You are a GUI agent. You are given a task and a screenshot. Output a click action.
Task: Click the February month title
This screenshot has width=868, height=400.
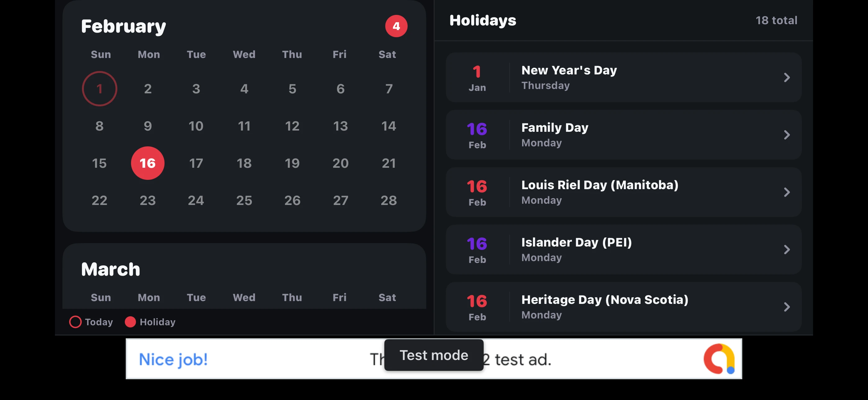pos(123,26)
